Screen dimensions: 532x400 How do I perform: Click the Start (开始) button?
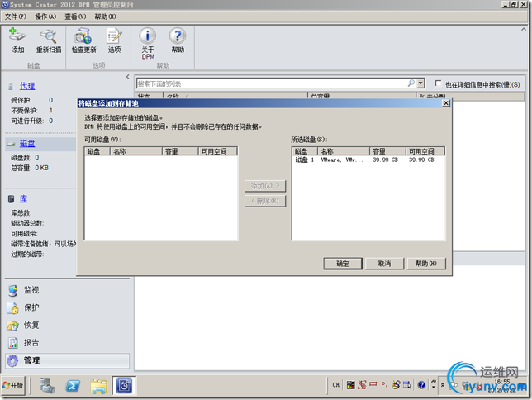point(13,385)
